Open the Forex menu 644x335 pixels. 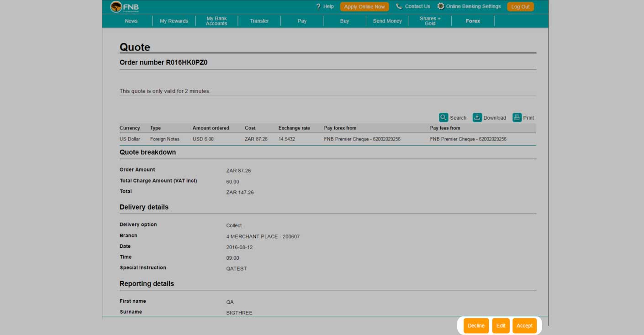point(473,21)
